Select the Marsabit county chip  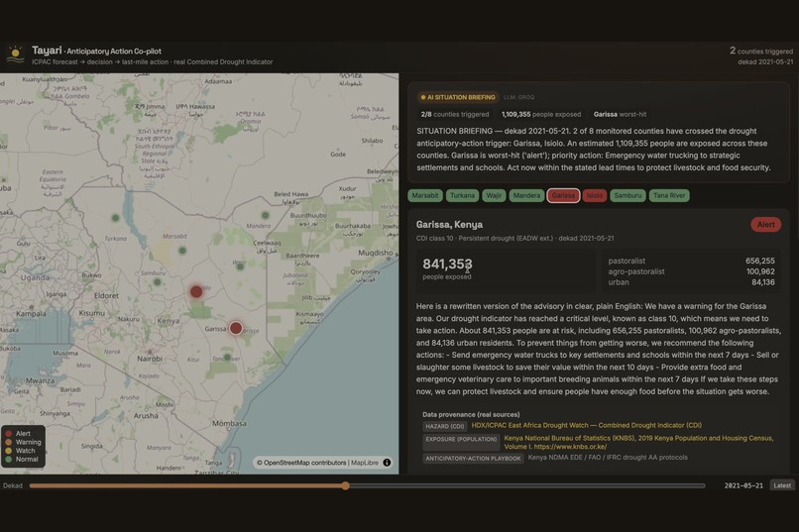pos(425,195)
